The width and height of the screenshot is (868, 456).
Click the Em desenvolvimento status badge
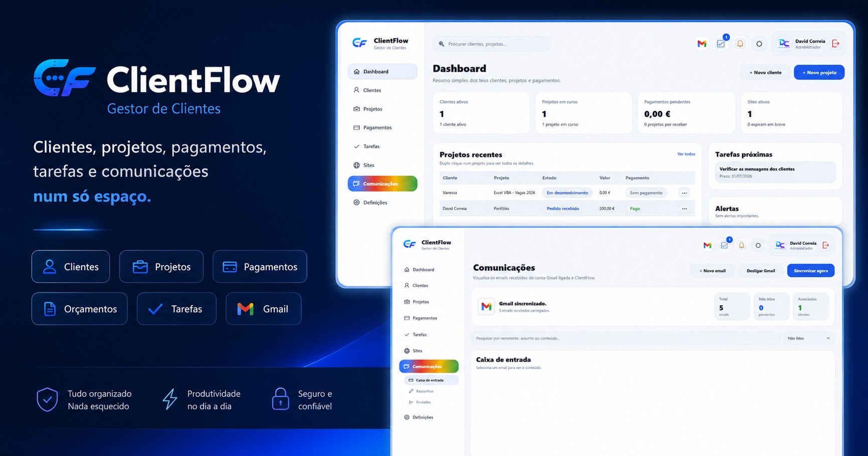(x=567, y=193)
